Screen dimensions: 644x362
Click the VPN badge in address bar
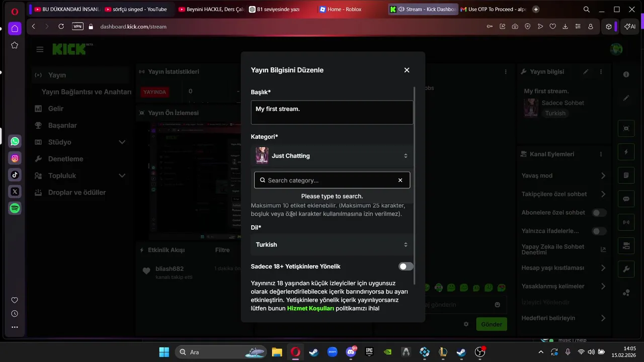(x=77, y=26)
